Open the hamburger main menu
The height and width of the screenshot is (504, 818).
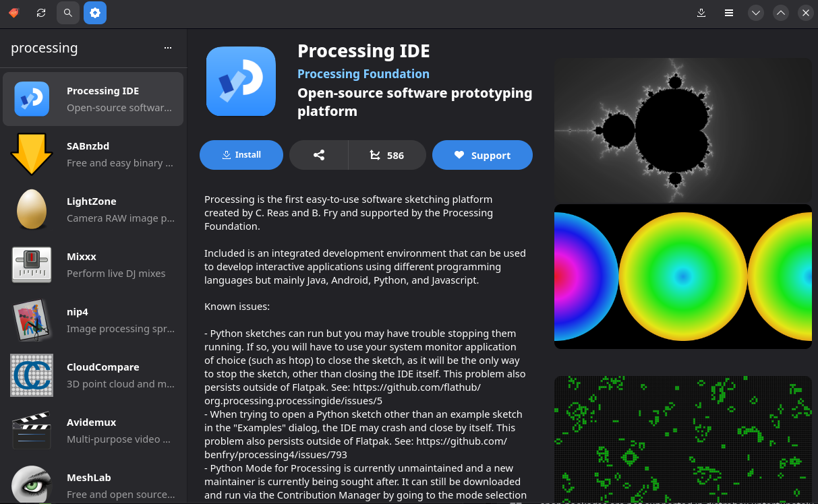[x=729, y=13]
